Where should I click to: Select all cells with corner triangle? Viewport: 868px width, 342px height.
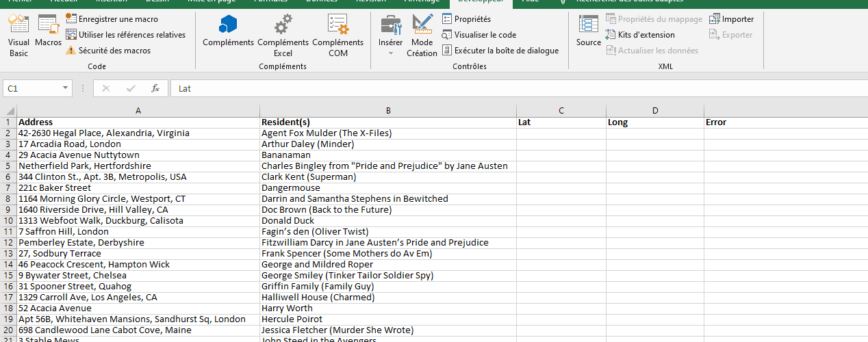click(x=8, y=111)
